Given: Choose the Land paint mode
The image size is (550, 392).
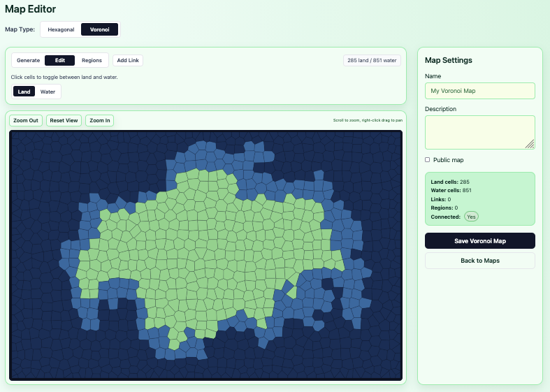Looking at the screenshot, I should click(x=24, y=92).
